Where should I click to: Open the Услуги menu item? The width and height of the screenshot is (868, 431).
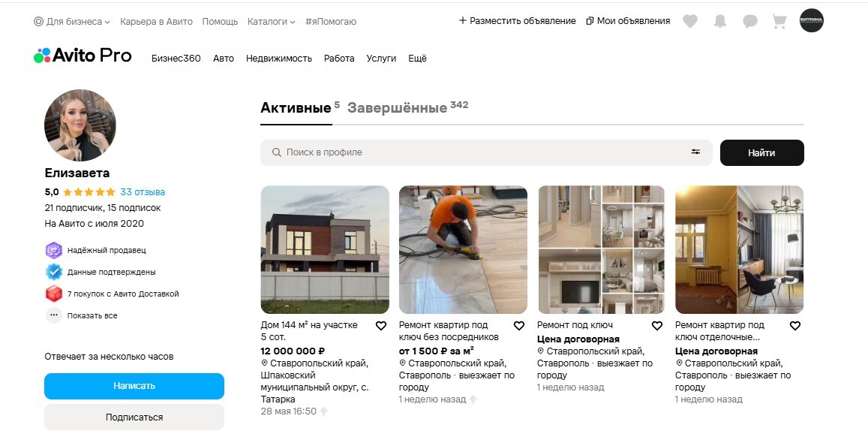[381, 58]
